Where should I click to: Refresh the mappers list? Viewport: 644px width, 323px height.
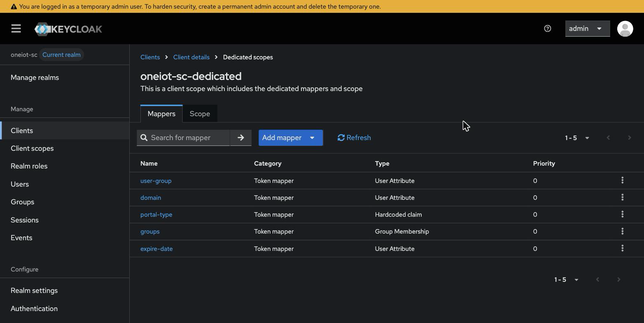[354, 138]
